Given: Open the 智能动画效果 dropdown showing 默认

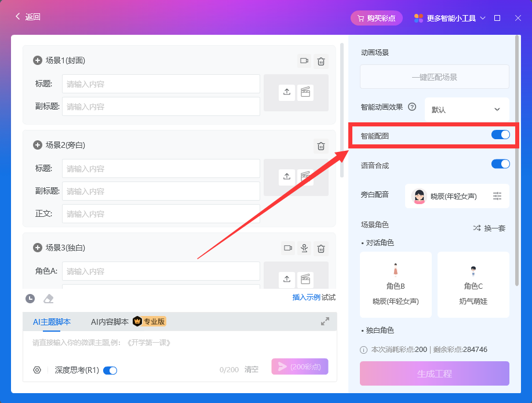Looking at the screenshot, I should (x=467, y=110).
